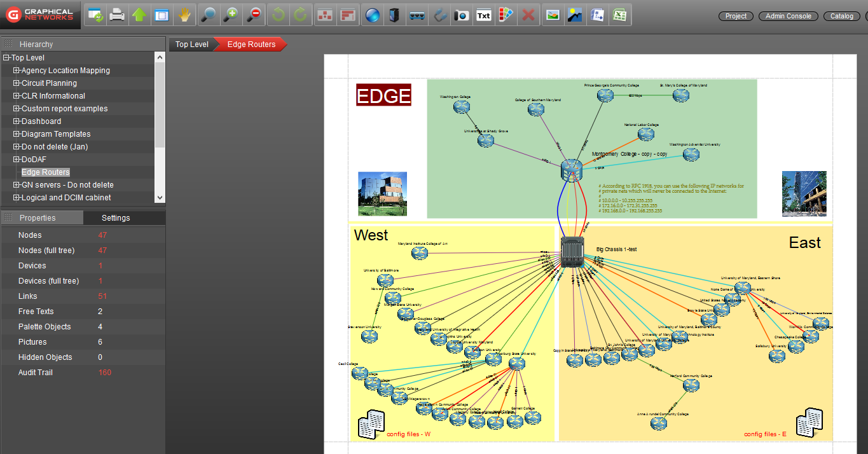Select the hand pan tool

click(184, 15)
